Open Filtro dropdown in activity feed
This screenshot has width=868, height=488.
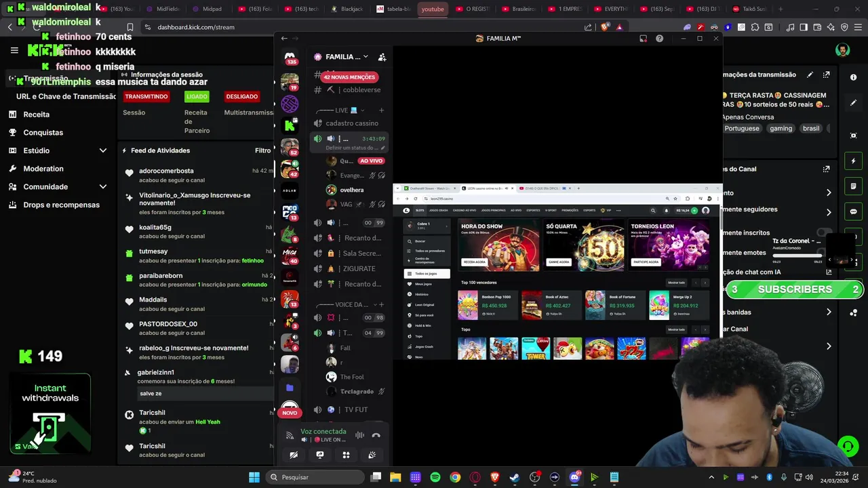(x=263, y=150)
